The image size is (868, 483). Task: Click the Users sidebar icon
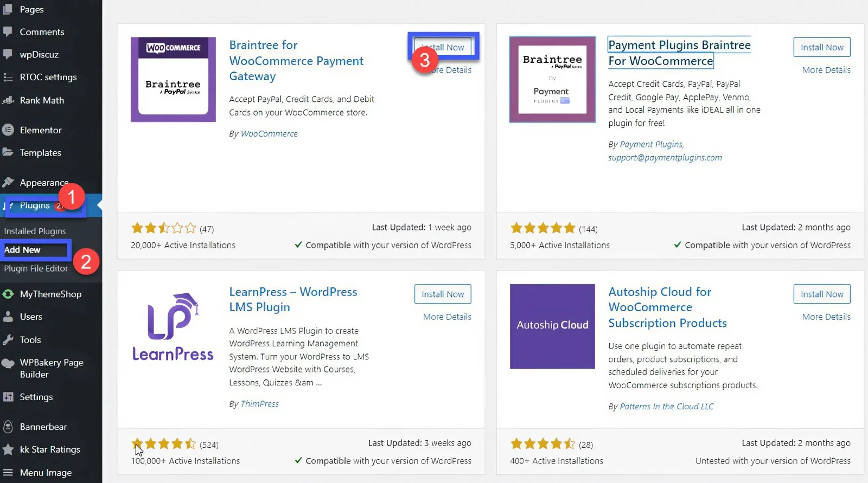(8, 317)
